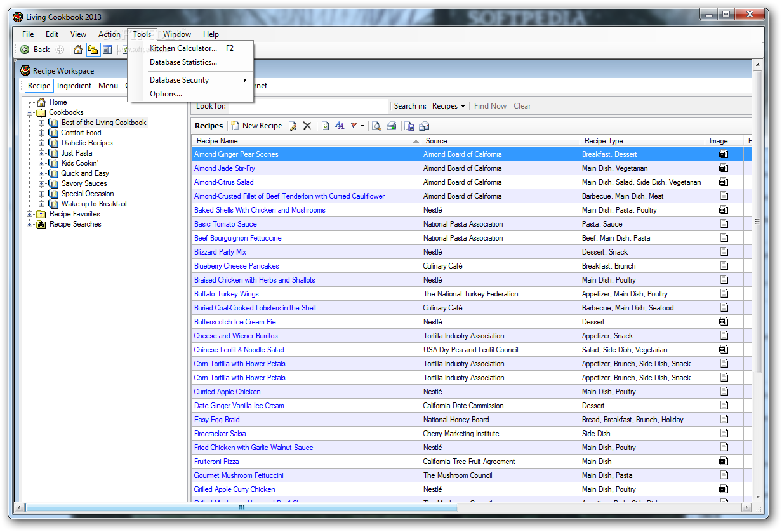Click image icon for Almond Jade Stir-Fry
The image size is (782, 532).
724,168
